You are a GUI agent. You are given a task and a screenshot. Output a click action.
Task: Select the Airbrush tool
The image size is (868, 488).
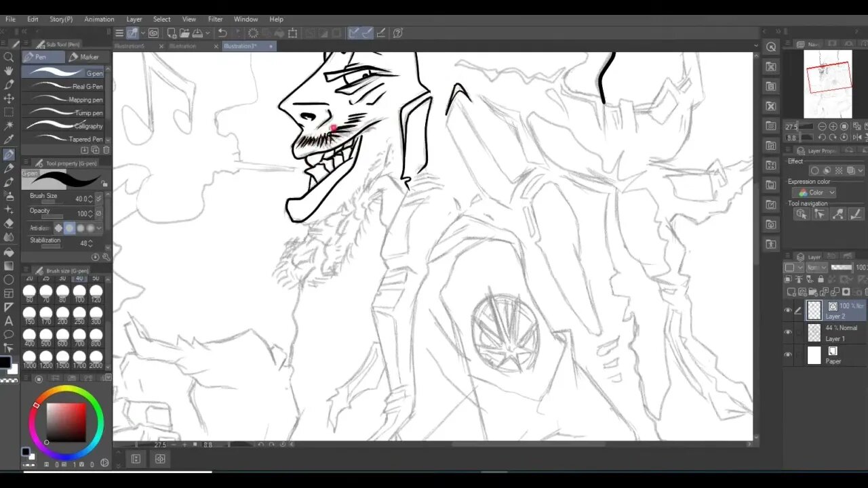(x=9, y=196)
